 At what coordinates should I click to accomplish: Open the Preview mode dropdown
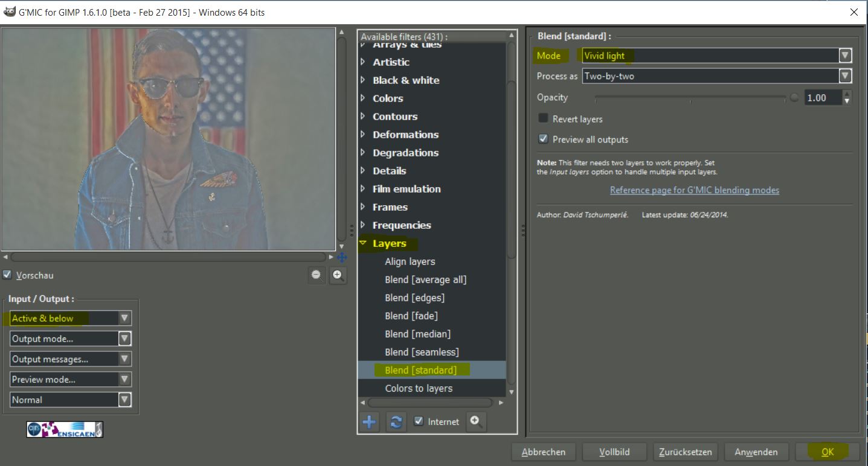[x=71, y=380]
